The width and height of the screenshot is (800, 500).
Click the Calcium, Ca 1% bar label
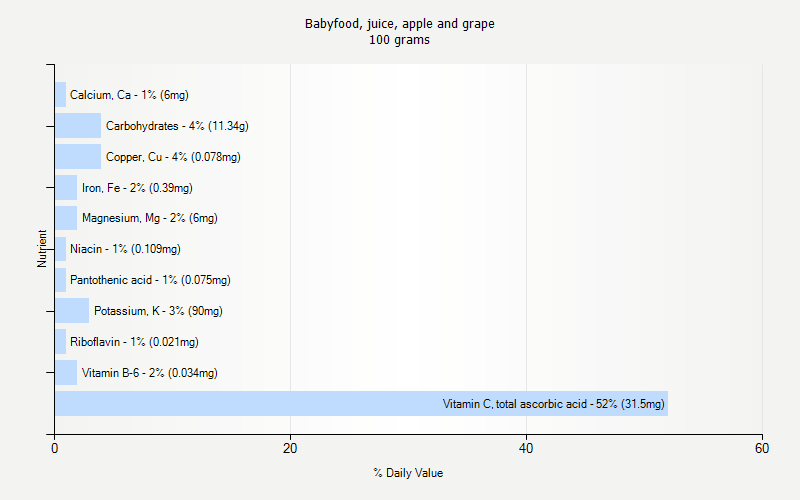tap(129, 95)
